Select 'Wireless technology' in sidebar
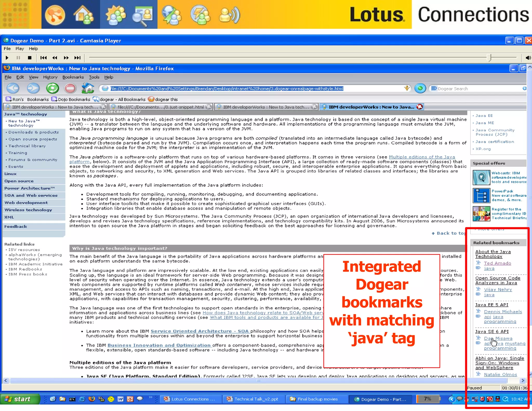The image size is (532, 411). [28, 210]
